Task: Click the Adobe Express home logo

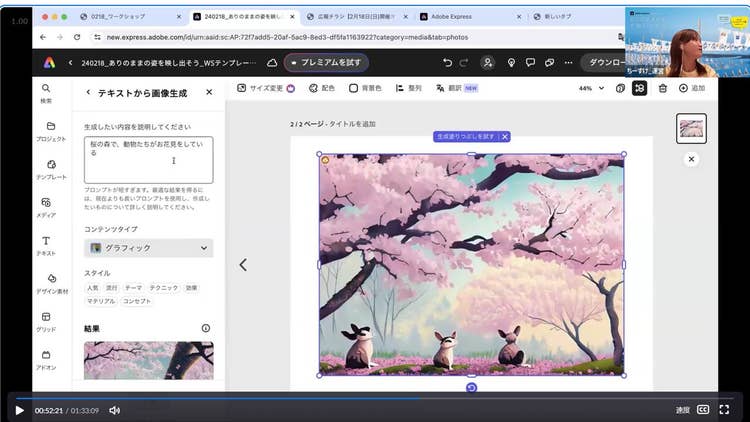Action: pyautogui.click(x=49, y=63)
